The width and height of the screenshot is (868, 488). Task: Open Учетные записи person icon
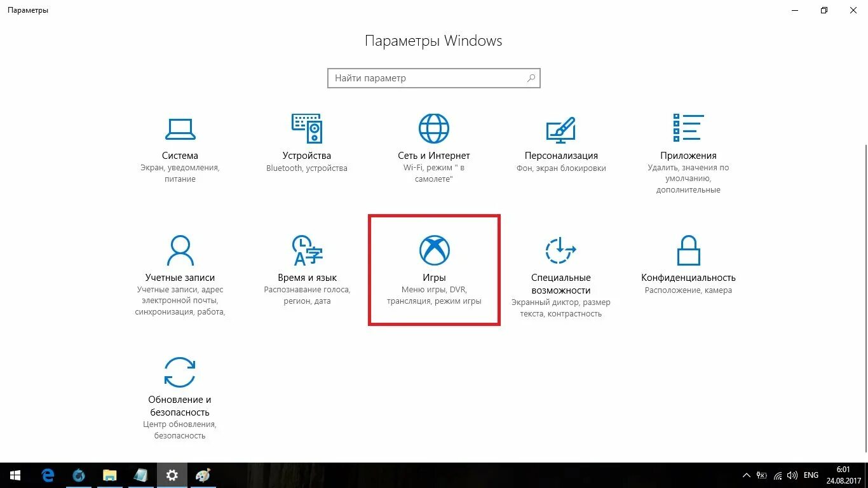coord(180,250)
